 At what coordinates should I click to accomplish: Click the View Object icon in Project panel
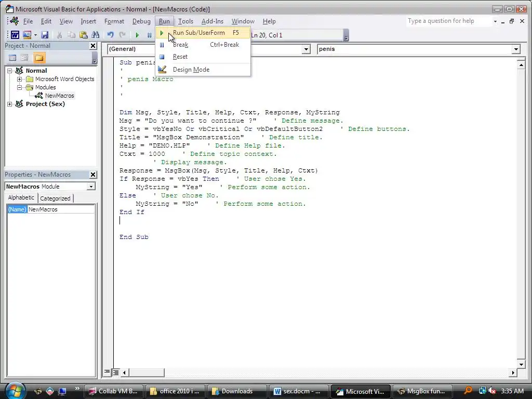point(24,58)
